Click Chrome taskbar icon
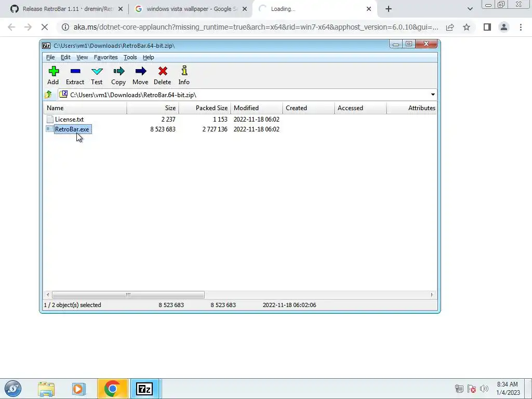The height and width of the screenshot is (399, 532). click(112, 389)
